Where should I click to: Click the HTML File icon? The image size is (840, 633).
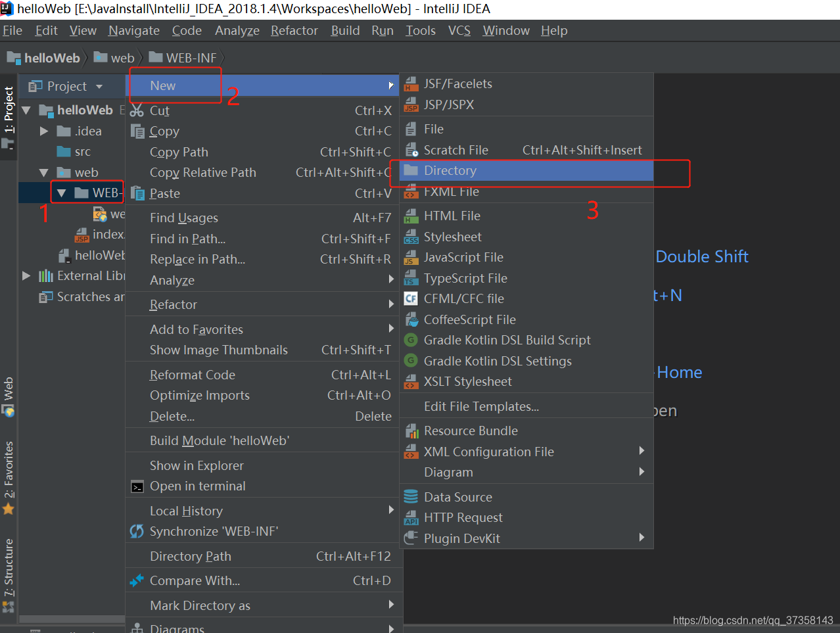click(411, 216)
